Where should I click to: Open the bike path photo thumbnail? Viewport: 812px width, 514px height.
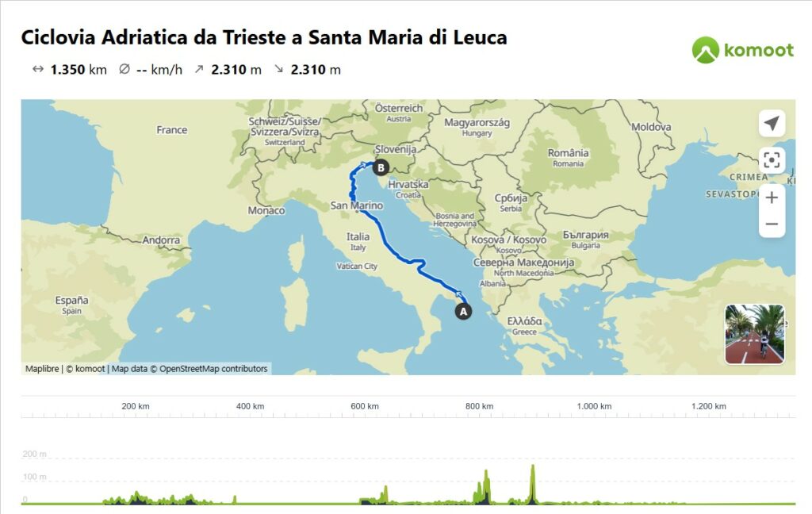click(x=755, y=334)
